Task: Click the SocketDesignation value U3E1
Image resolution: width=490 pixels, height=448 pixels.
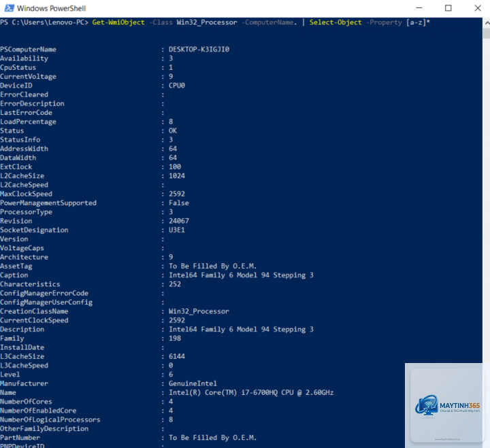Action: coord(177,230)
